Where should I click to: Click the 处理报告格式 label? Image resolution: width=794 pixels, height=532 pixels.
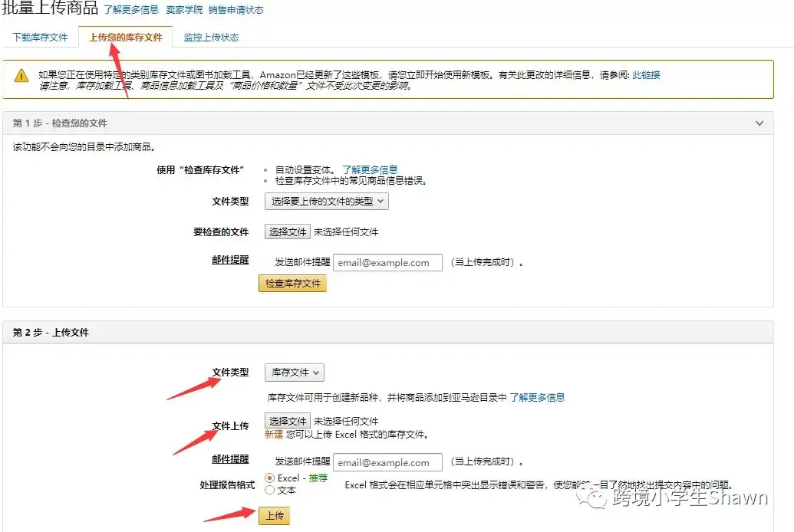point(227,485)
